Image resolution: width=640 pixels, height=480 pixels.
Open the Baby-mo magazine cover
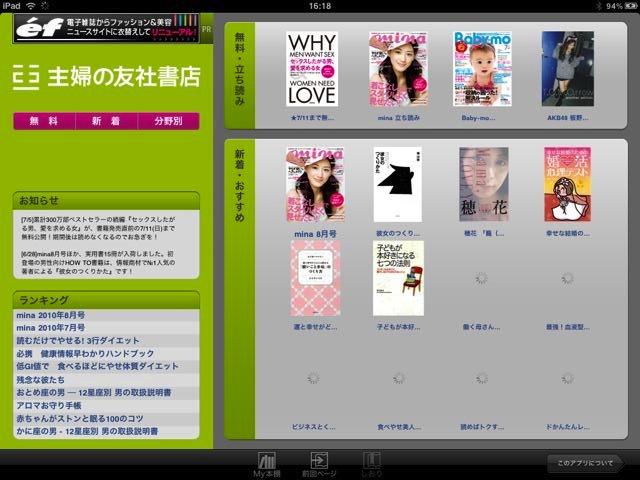coord(482,69)
